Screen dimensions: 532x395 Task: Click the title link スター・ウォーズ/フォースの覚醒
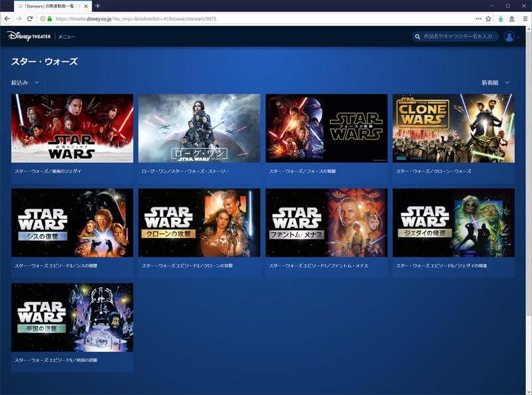(303, 171)
